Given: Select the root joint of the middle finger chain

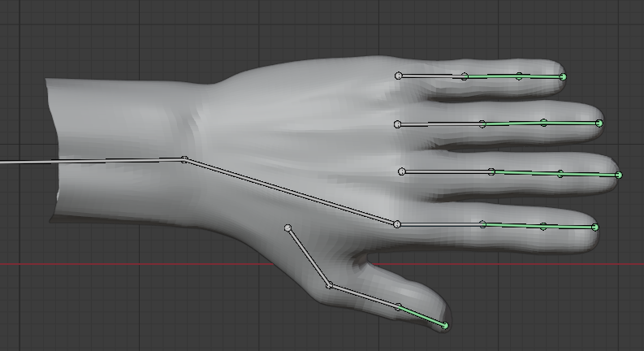Looking at the screenshot, I should [x=402, y=171].
